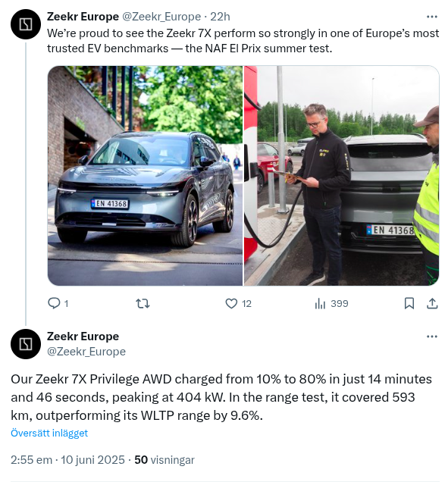Click the 2:55 em 10 juni 2025 timestamp
This screenshot has width=448, height=482.
(x=67, y=460)
